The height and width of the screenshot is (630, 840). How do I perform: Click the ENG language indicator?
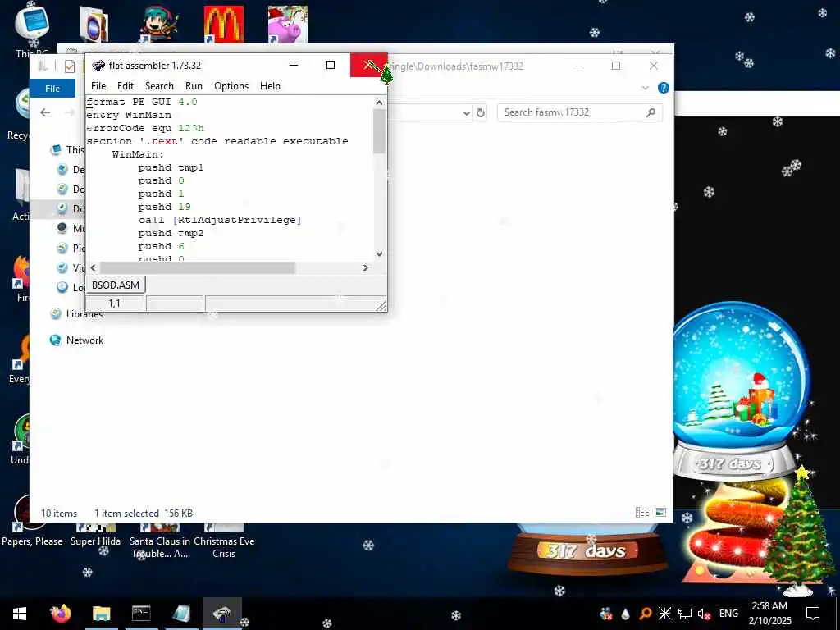point(728,614)
